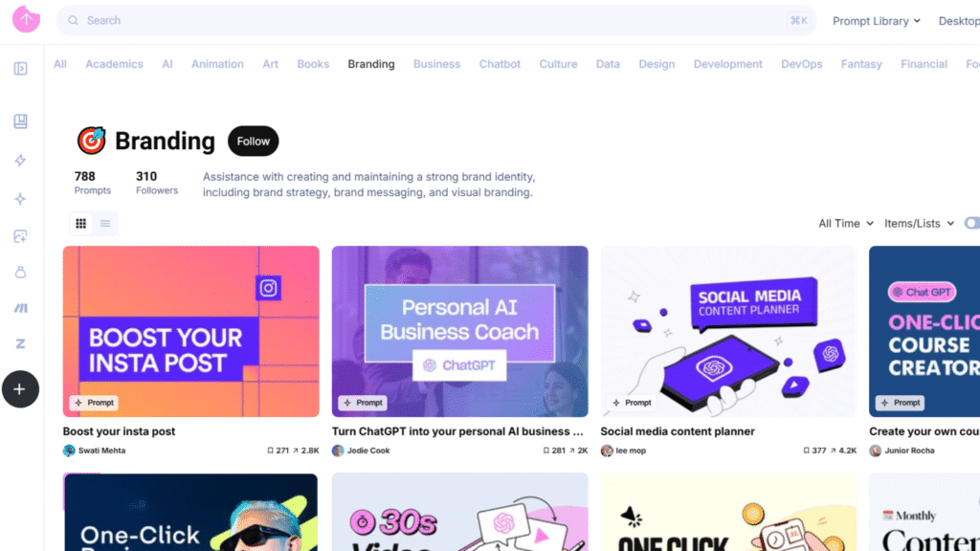Open the sidebar panel toggle icon
The image size is (980, 551).
tap(21, 68)
